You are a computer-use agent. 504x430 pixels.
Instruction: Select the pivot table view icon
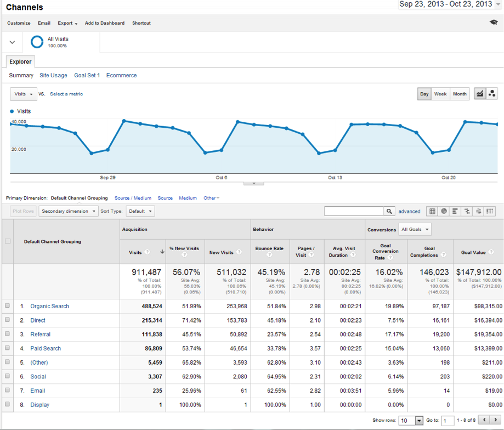point(490,211)
